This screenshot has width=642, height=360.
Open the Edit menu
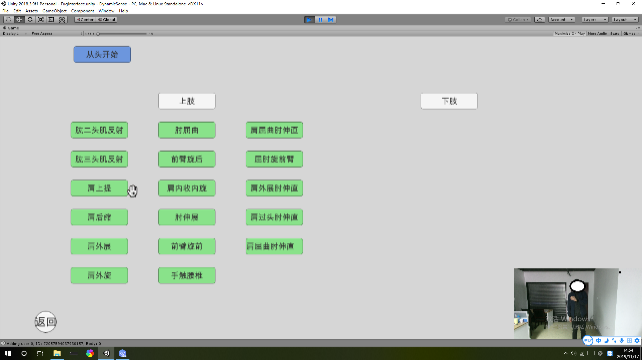coord(17,11)
